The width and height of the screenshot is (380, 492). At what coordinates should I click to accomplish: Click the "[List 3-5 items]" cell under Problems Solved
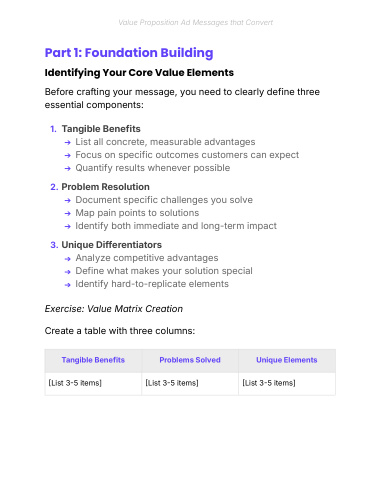point(190,384)
